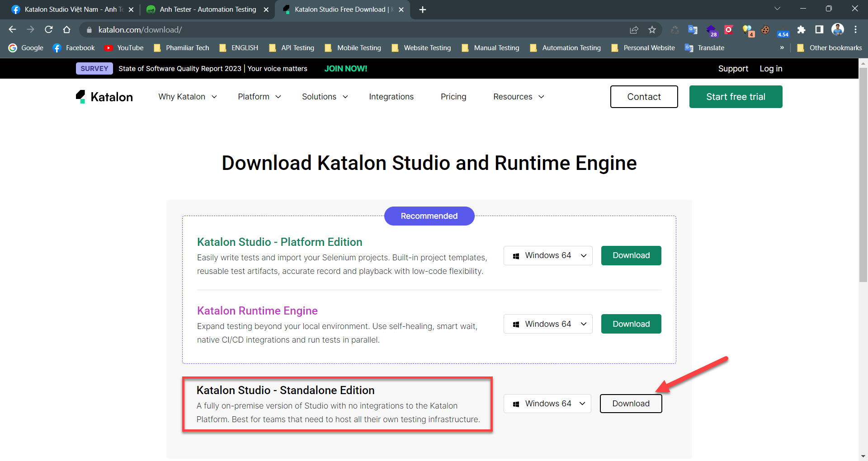
Task: Download Katalon Studio Platform Edition
Action: [631, 255]
